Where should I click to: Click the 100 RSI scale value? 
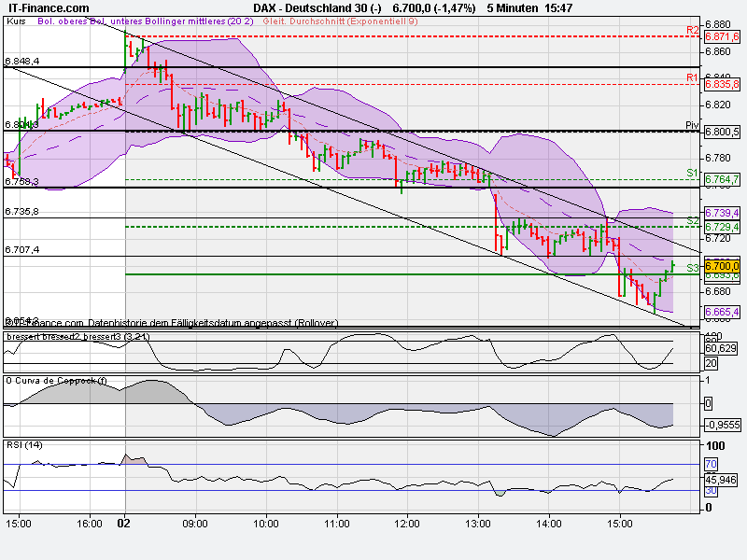tap(715, 446)
